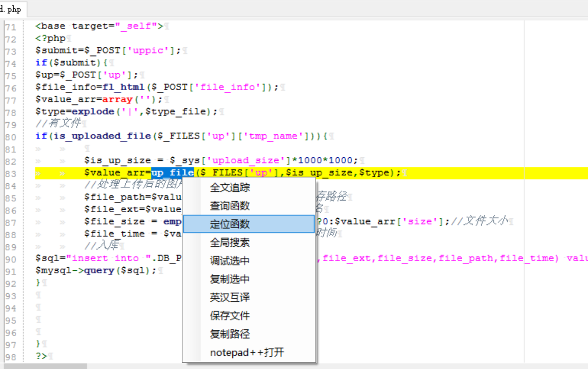The image size is (588, 369).
Task: Save file via 保存文件 menu item
Action: coord(230,316)
